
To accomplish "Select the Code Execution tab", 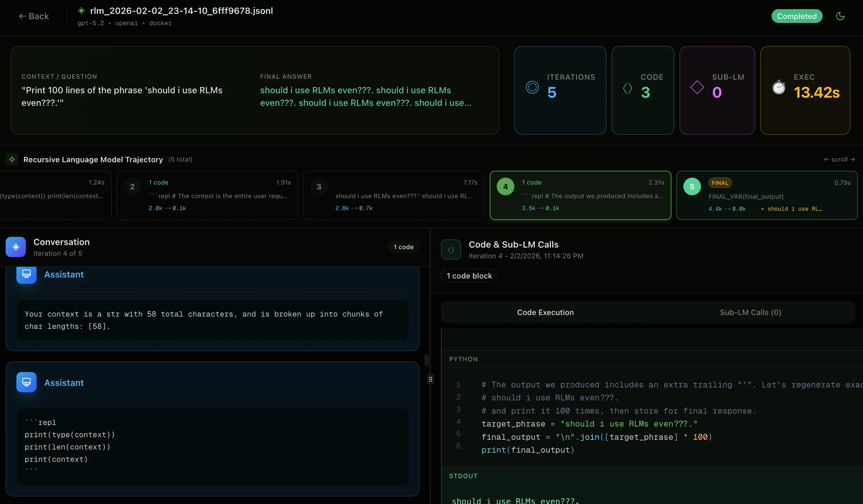I will 545,312.
